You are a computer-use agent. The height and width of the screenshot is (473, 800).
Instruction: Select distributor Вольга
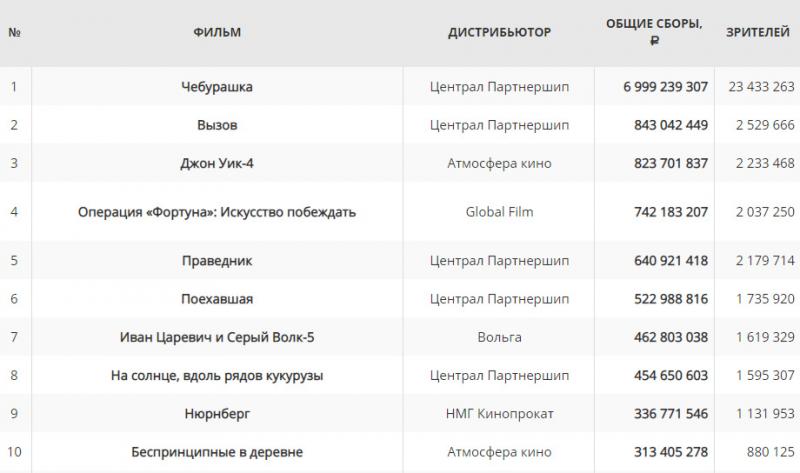point(499,337)
